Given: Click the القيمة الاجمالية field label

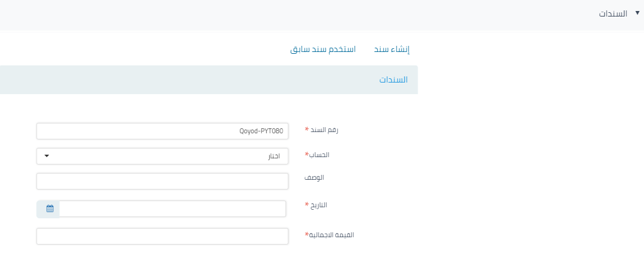Looking at the screenshot, I should 332,234.
